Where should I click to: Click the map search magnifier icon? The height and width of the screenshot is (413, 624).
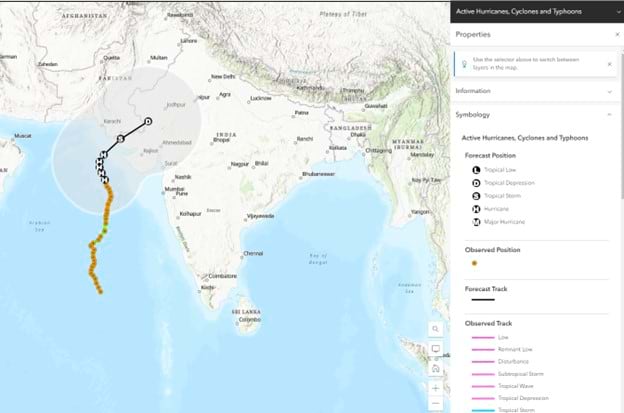click(435, 329)
